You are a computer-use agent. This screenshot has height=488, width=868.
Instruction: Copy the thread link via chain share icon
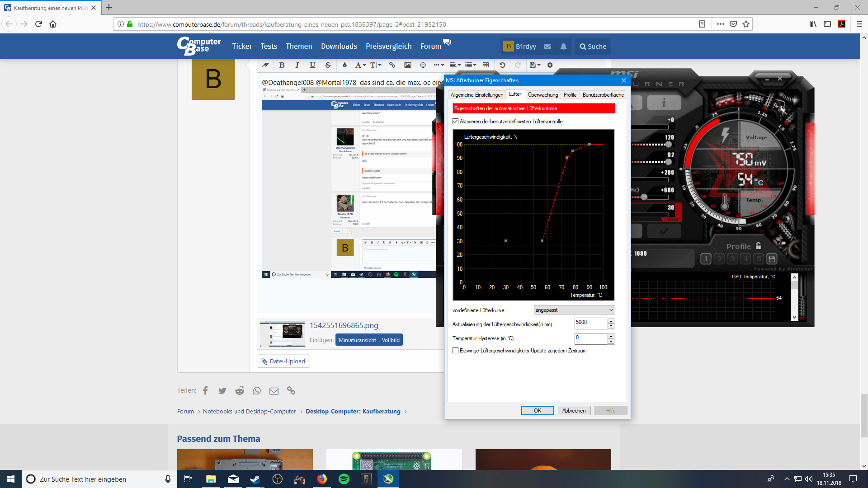291,391
